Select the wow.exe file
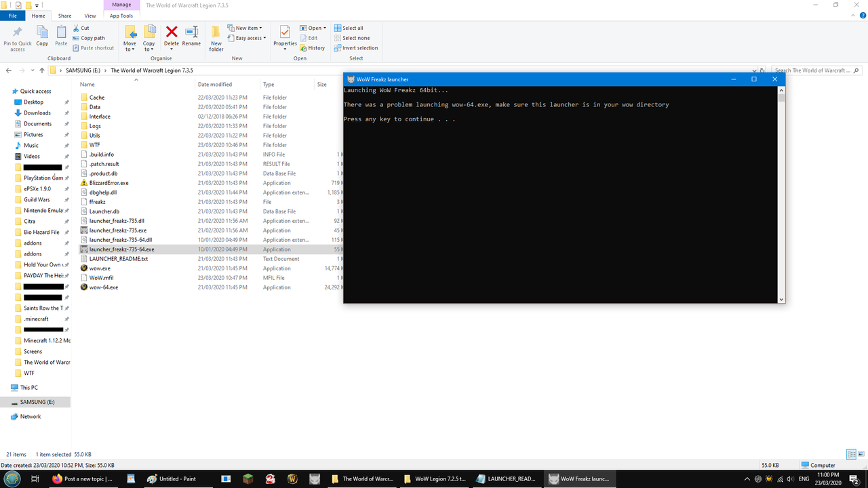 point(100,268)
